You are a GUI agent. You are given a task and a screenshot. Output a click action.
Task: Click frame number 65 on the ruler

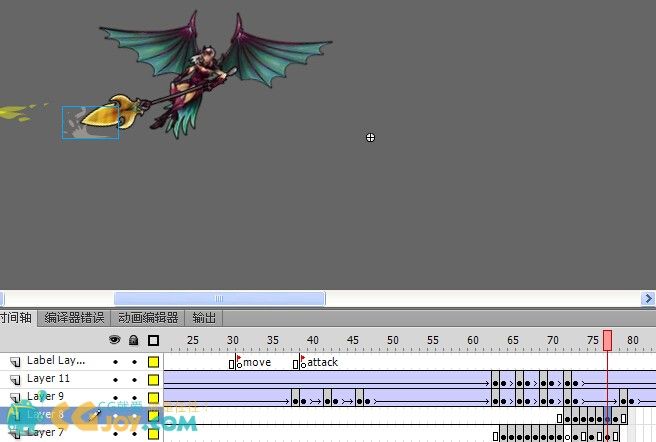512,340
